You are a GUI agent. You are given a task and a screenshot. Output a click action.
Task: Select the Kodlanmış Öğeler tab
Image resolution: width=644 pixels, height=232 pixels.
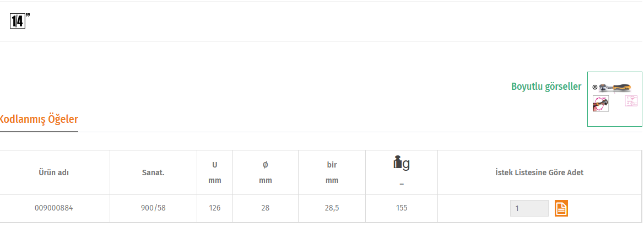[x=38, y=120]
